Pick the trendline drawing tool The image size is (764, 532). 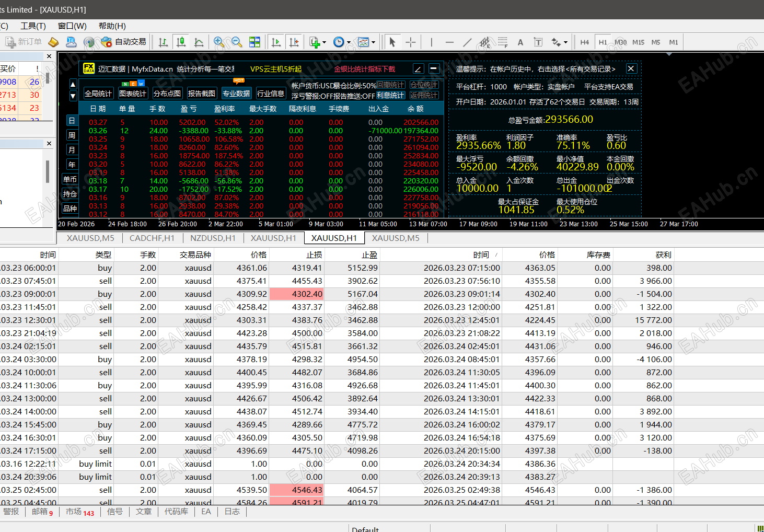(467, 42)
